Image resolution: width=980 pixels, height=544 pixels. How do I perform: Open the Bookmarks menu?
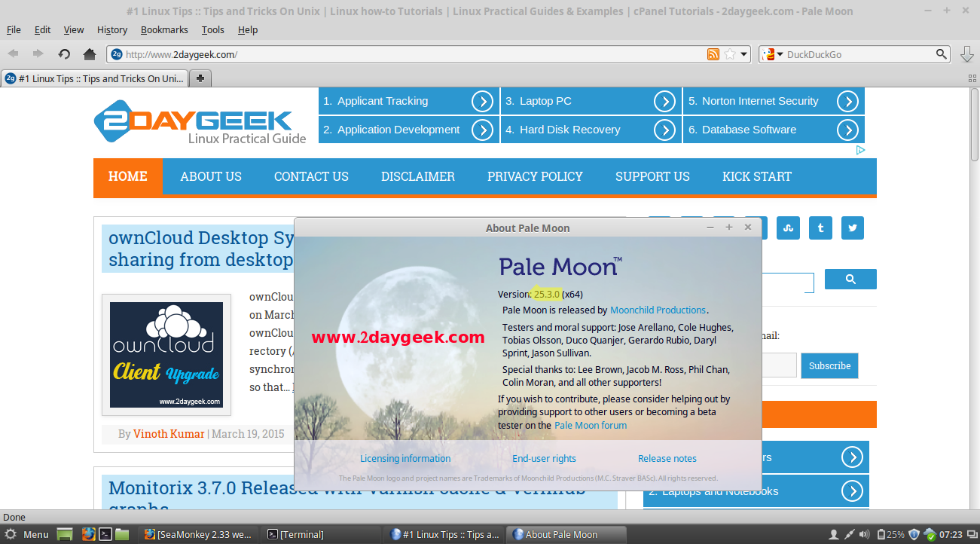[x=164, y=29]
